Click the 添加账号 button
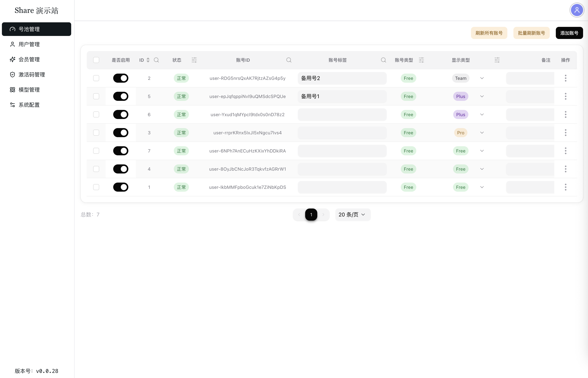 coord(569,33)
